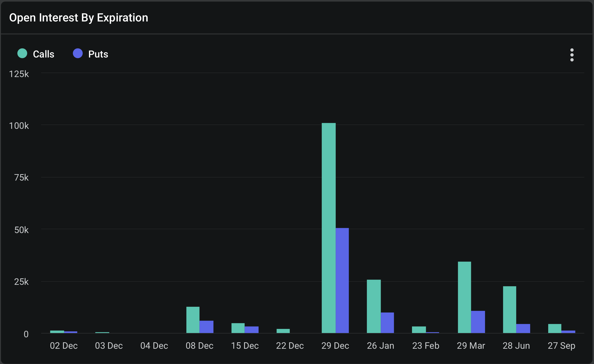Click the 15 Dec Puts bar
594x364 pixels.
tap(251, 329)
